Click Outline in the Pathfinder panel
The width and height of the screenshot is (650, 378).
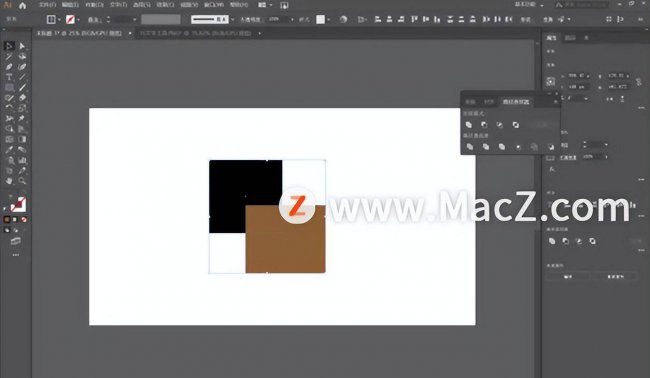[534, 147]
